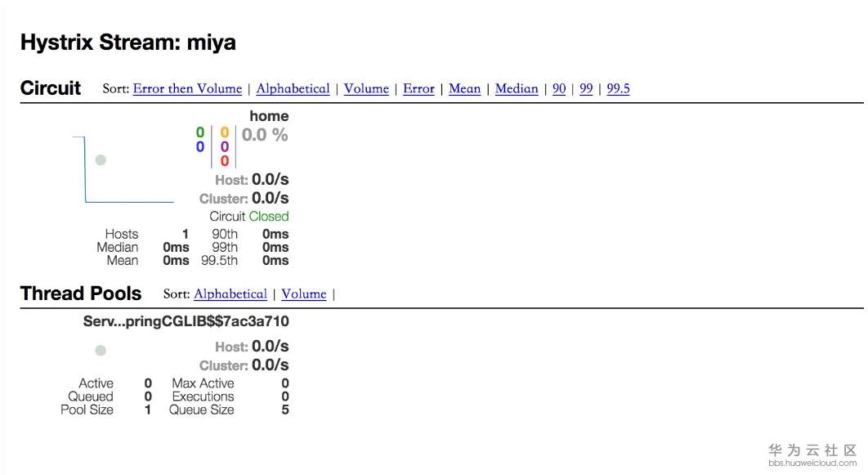This screenshot has width=868, height=475.
Task: Click the green success count 0
Action: [200, 132]
